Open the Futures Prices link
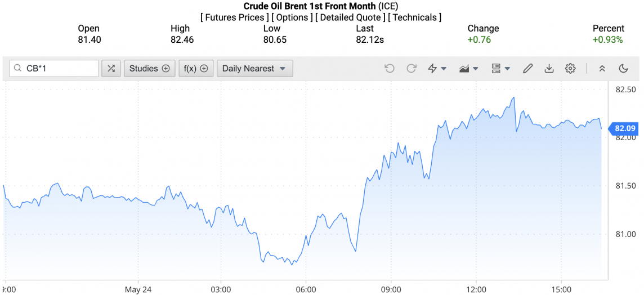This screenshot has width=644, height=295. (234, 17)
